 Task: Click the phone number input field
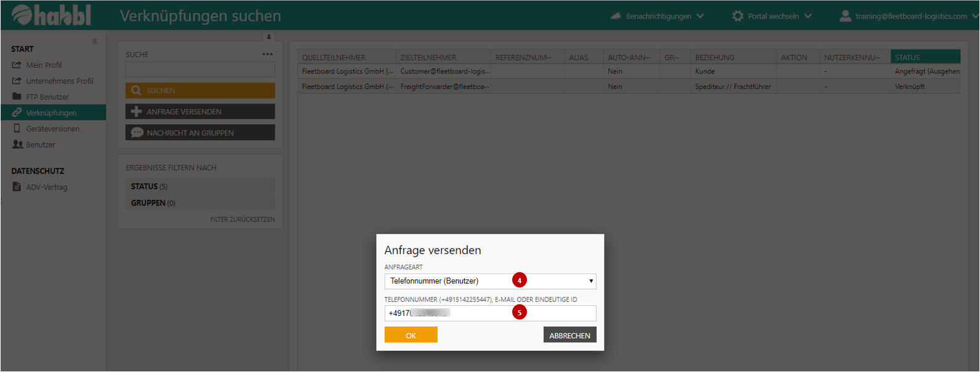pos(490,313)
